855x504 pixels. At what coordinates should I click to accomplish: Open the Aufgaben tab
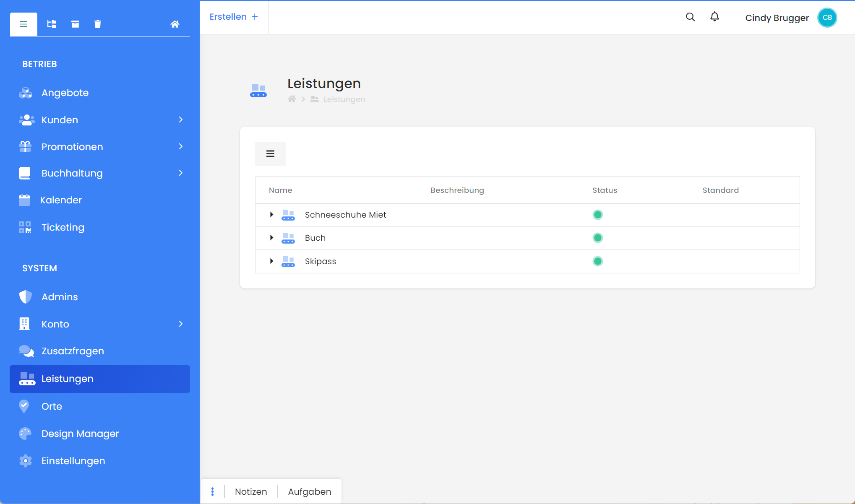pos(310,491)
